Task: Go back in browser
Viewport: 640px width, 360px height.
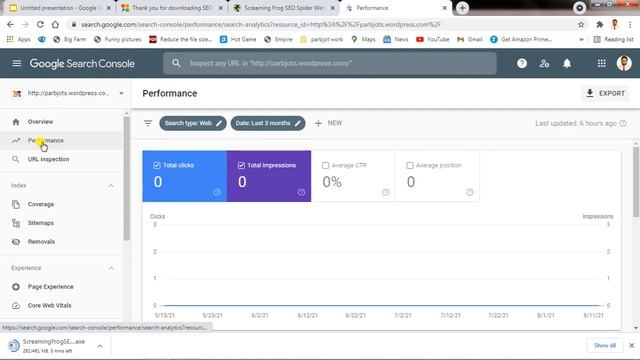Action: click(x=10, y=24)
